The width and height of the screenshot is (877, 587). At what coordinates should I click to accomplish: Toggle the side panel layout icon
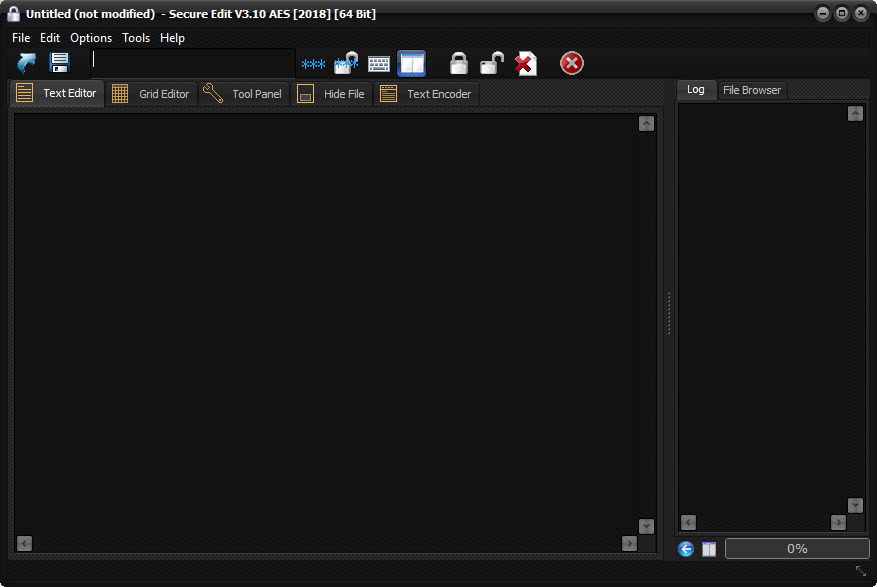point(412,63)
